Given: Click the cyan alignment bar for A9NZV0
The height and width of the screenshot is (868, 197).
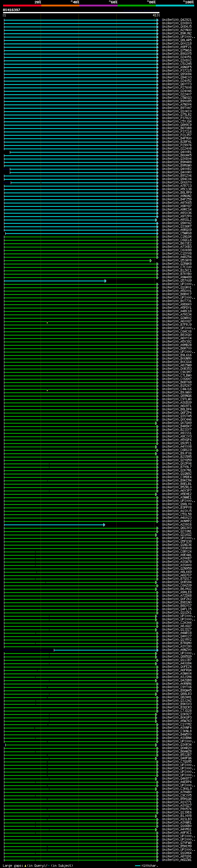Looking at the screenshot, I should pyautogui.click(x=106, y=650).
